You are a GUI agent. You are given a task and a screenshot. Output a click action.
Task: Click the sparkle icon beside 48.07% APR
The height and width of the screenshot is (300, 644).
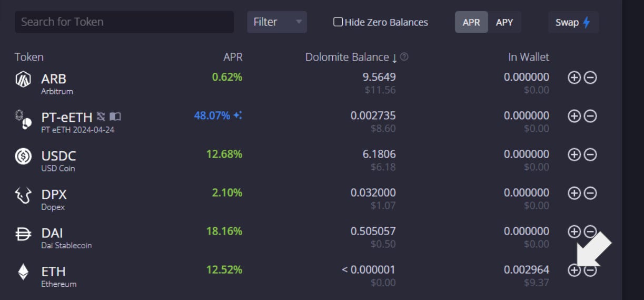coord(238,115)
